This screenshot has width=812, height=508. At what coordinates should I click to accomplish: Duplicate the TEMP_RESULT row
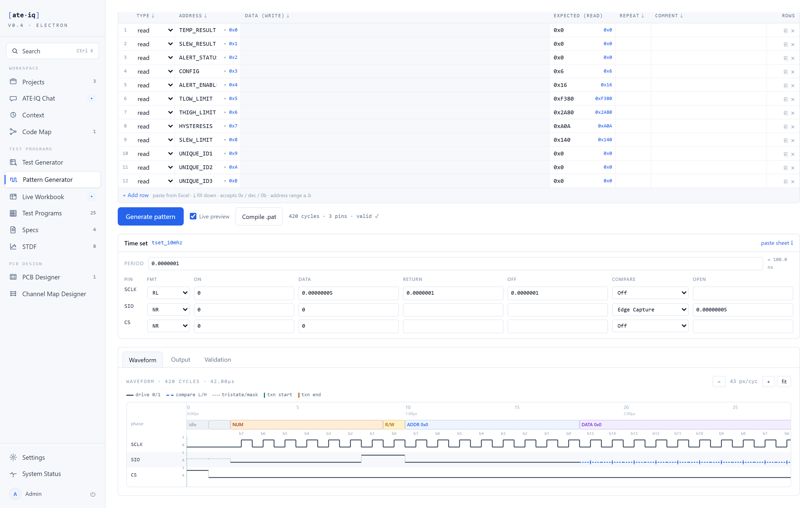click(x=786, y=30)
